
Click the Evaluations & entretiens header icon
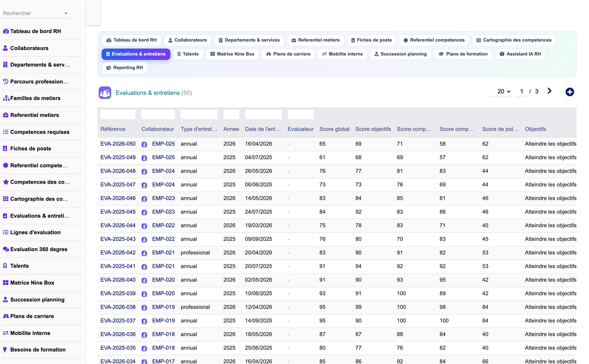coord(105,93)
